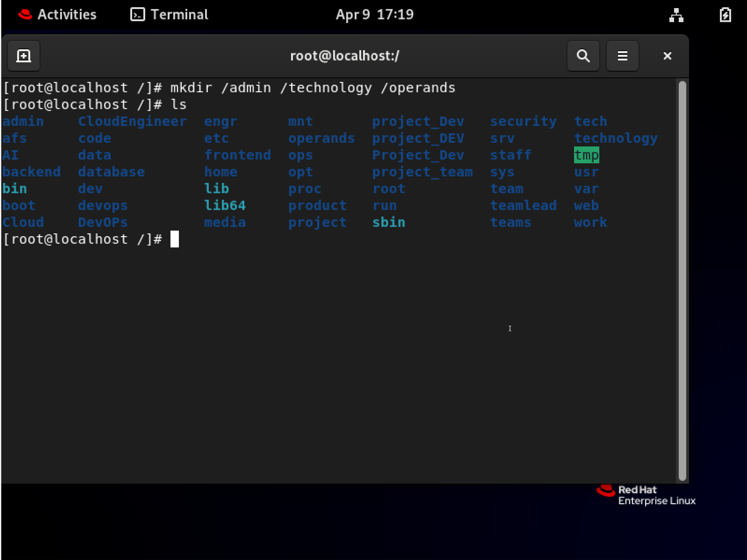Image resolution: width=747 pixels, height=560 pixels.
Task: Click the 'DevOPs' directory name
Action: coord(103,223)
